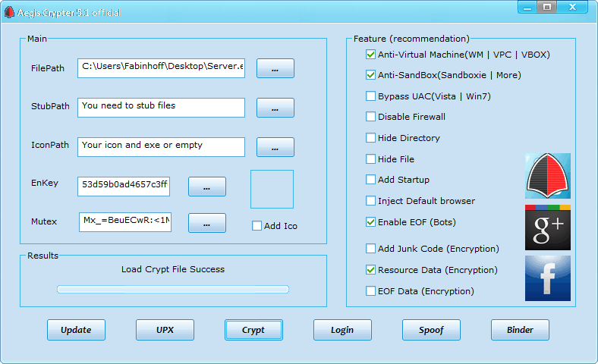Screen dimensions: 598x364
Task: Check EOF Data (Encryption)
Action: (370, 291)
